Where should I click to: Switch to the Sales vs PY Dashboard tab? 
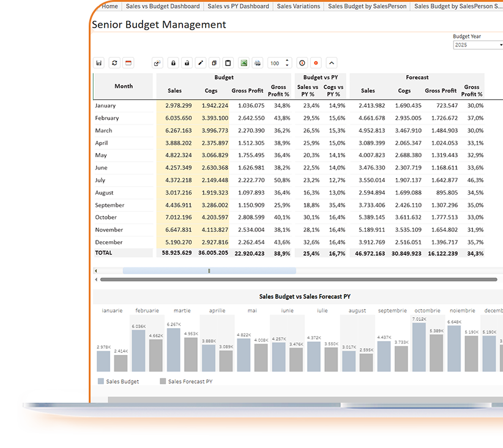point(238,6)
